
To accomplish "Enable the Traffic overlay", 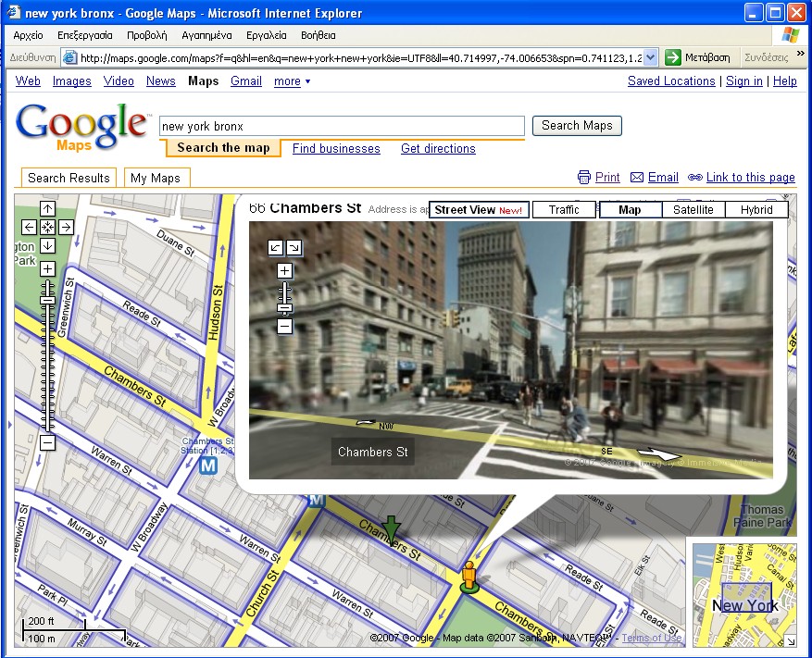I will 564,210.
